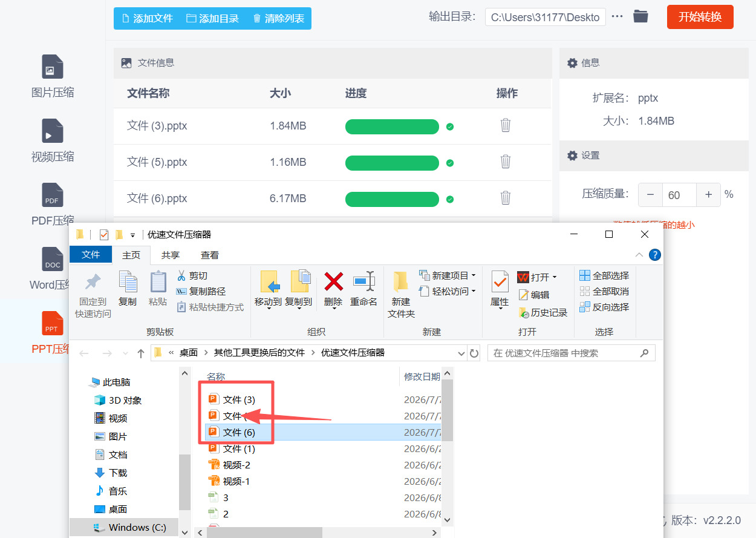Switch to the 主页 ribbon tab
This screenshot has height=538, width=756.
tap(131, 255)
